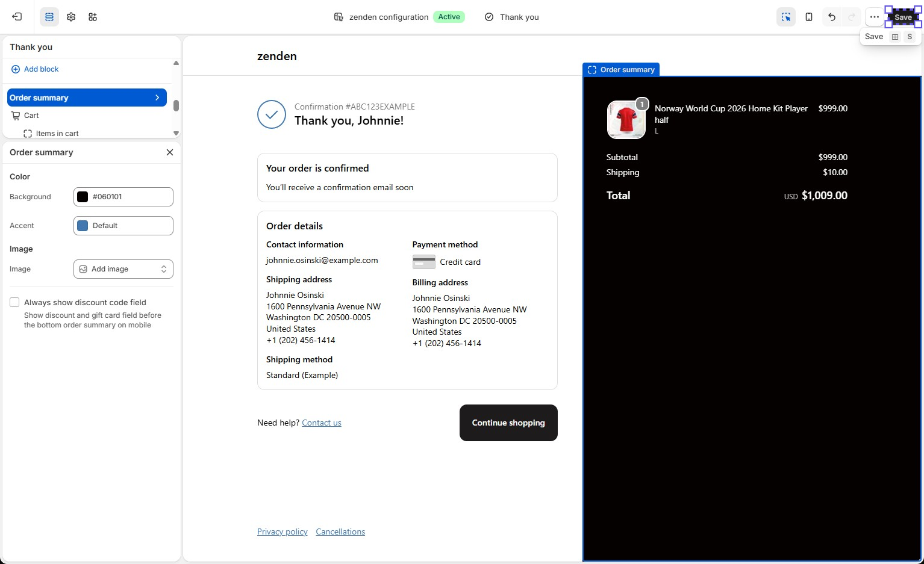
Task: Click the email johnnie.osinski@example.com
Action: click(322, 260)
